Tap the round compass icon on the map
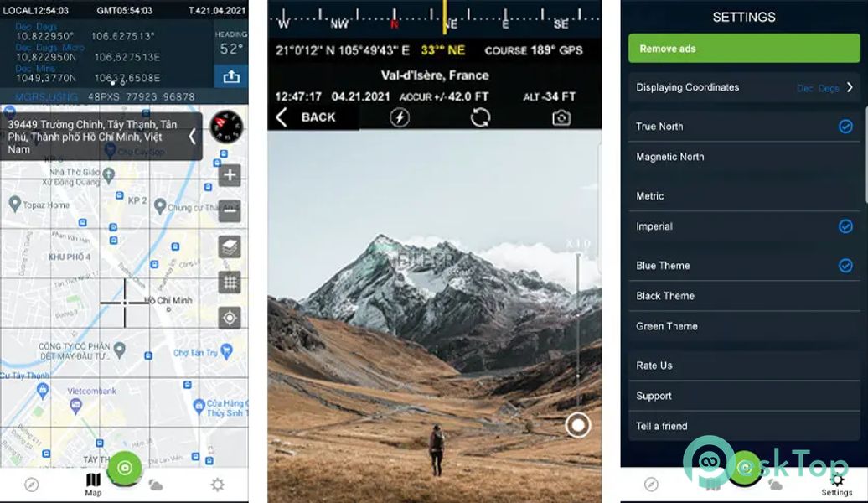 226,127
